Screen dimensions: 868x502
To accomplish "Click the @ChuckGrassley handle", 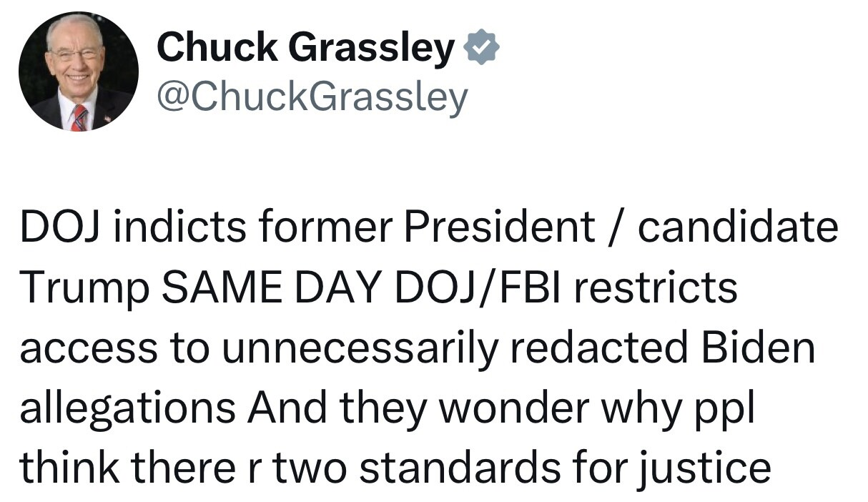I will click(x=312, y=97).
